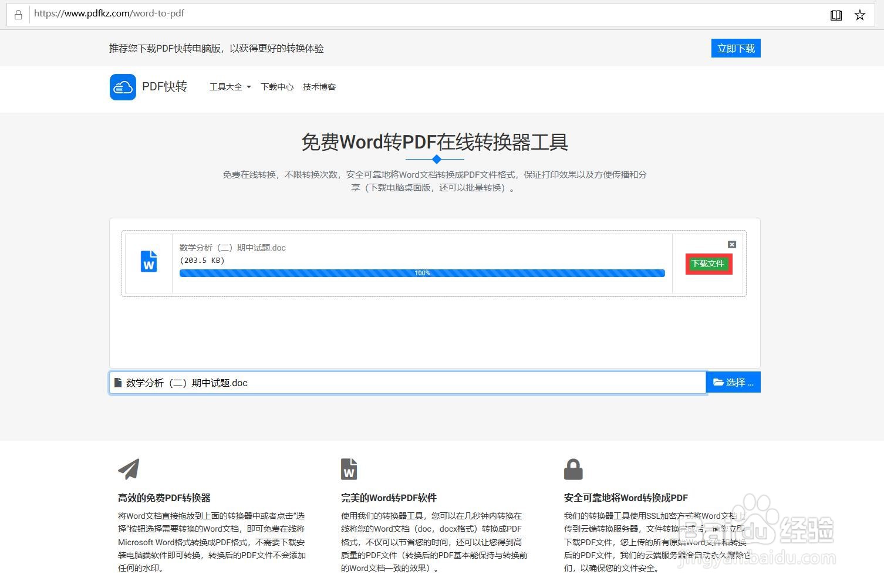
Task: Click the banner text 推荐您下载PDF快转电脑版
Action: (x=165, y=48)
